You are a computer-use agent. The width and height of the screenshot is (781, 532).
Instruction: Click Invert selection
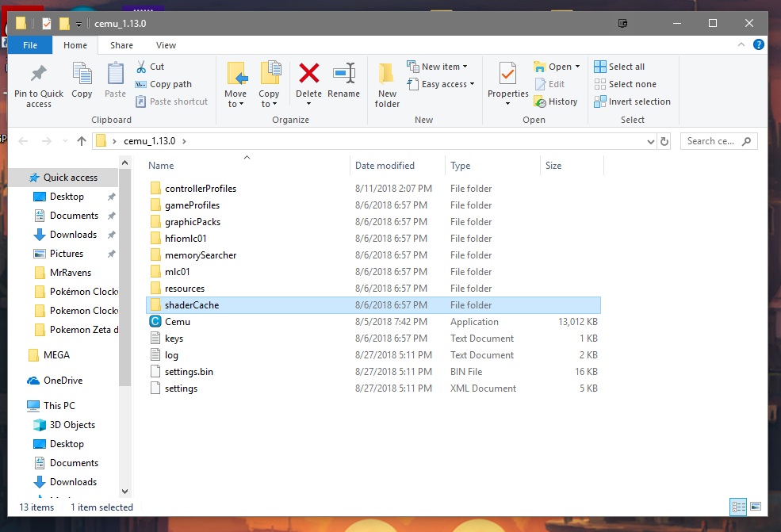click(x=632, y=101)
